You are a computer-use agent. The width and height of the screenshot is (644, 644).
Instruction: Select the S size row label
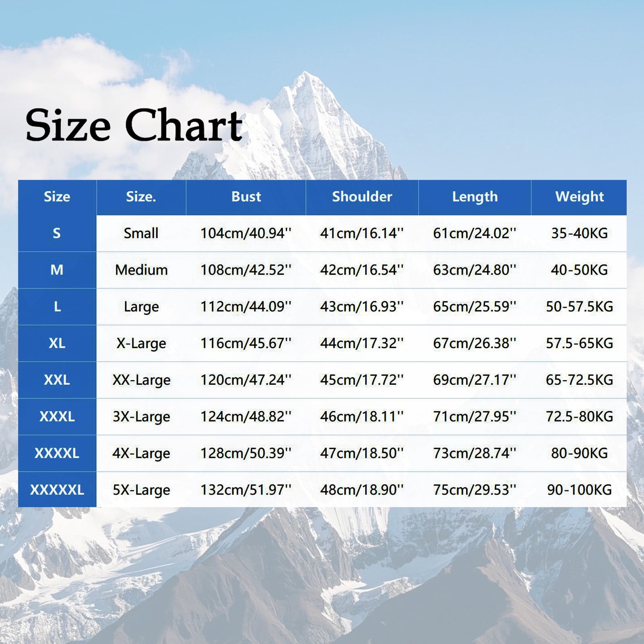point(57,233)
